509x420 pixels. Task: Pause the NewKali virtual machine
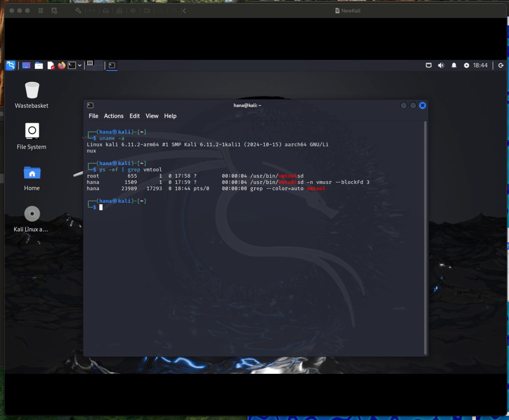pyautogui.click(x=41, y=11)
